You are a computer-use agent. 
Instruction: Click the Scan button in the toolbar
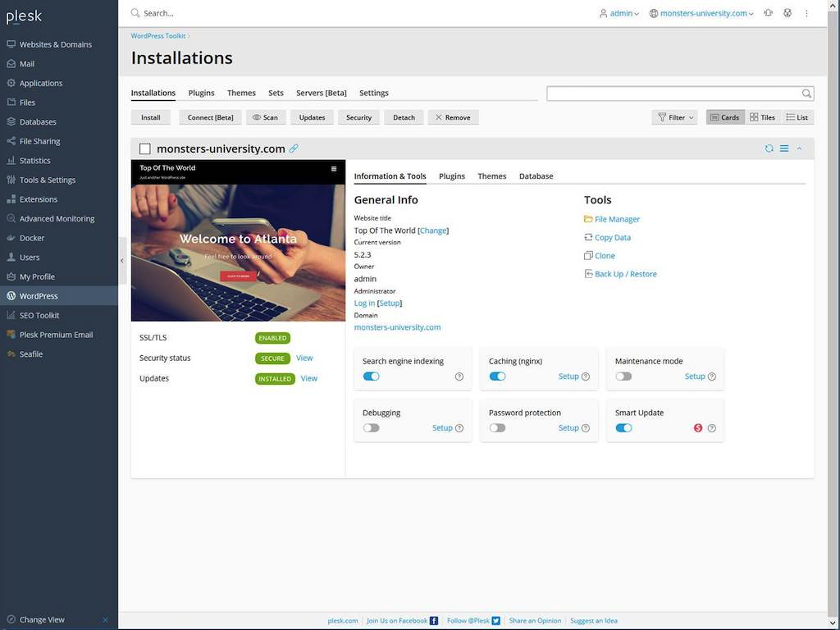point(266,116)
